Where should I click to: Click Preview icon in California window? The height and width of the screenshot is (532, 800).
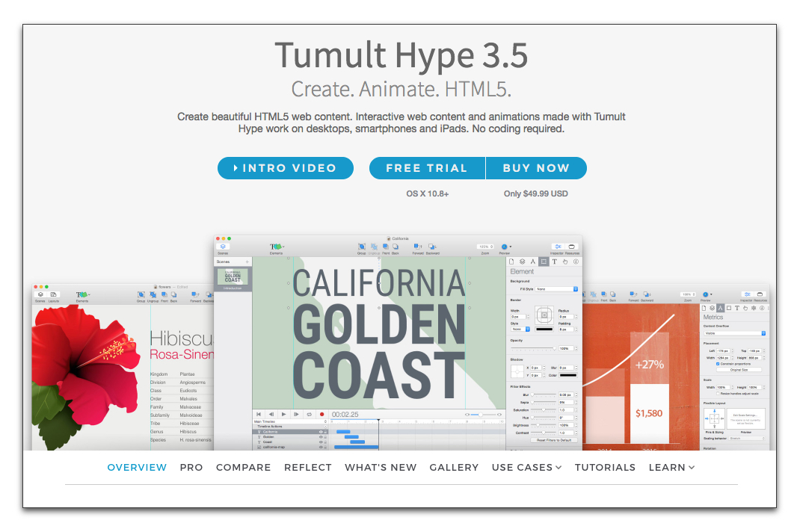coord(505,247)
